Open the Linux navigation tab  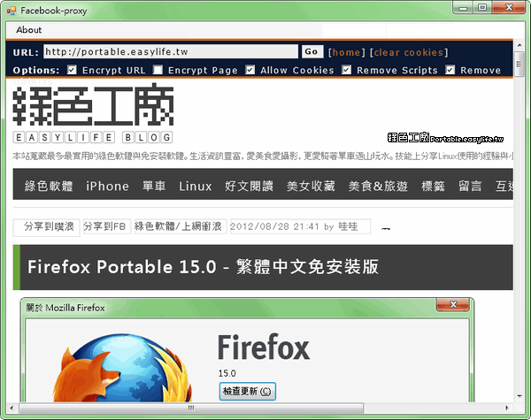[196, 187]
